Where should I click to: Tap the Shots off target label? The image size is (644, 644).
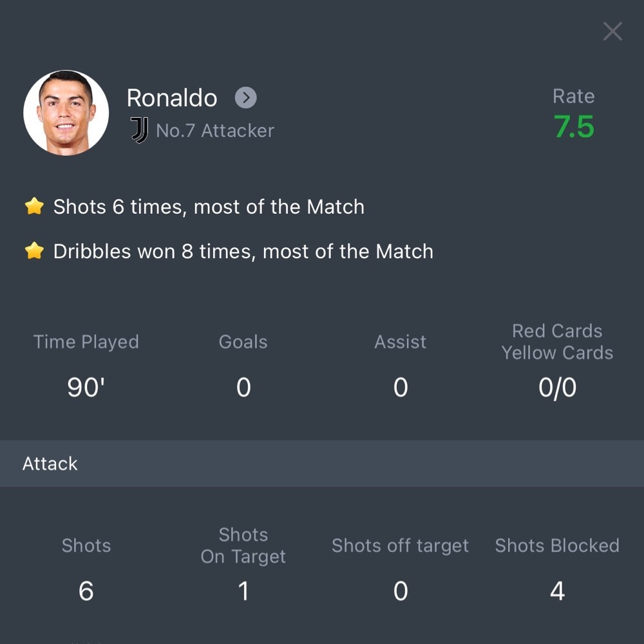400,545
